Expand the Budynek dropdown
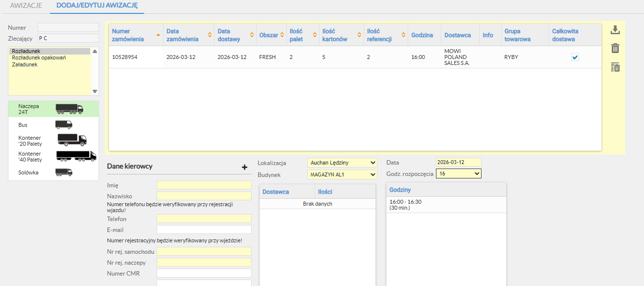Viewport: 644px width, 286px height. point(342,174)
